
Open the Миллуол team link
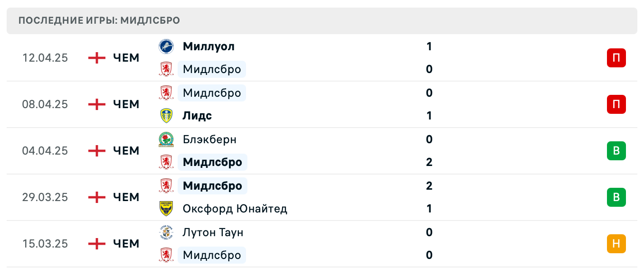[208, 46]
